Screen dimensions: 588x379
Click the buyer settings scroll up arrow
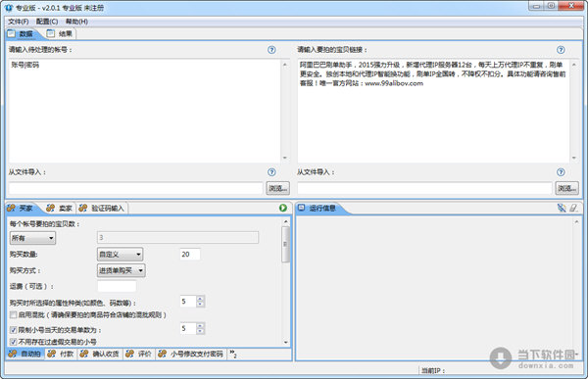point(286,221)
